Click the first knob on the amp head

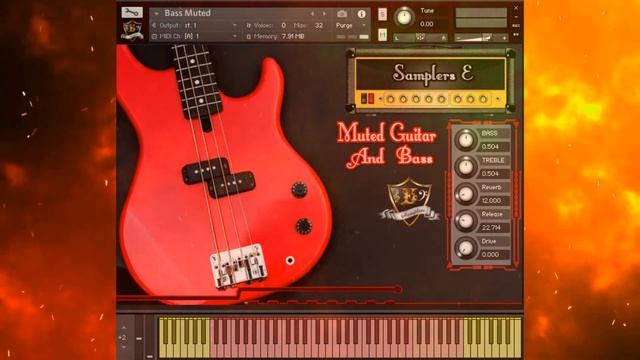390,99
